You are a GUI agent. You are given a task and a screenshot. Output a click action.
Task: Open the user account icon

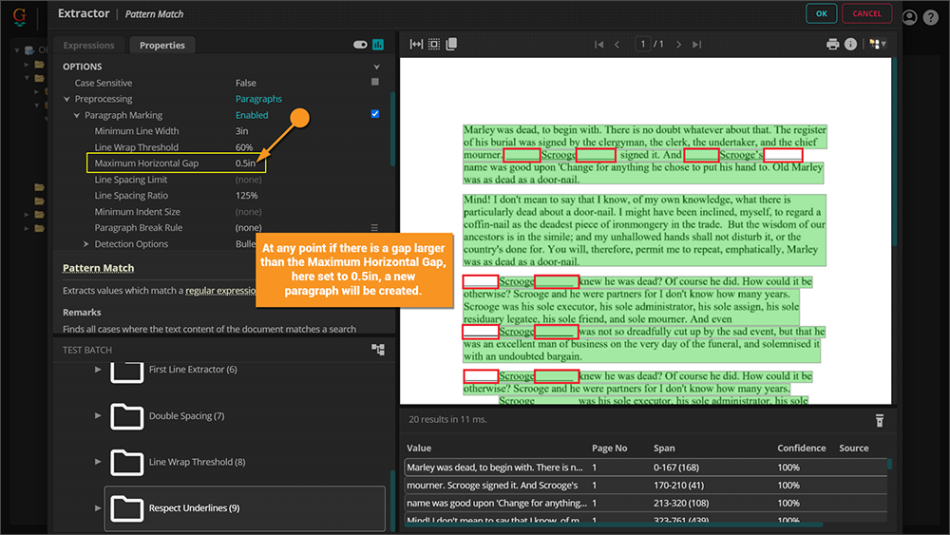coord(909,17)
